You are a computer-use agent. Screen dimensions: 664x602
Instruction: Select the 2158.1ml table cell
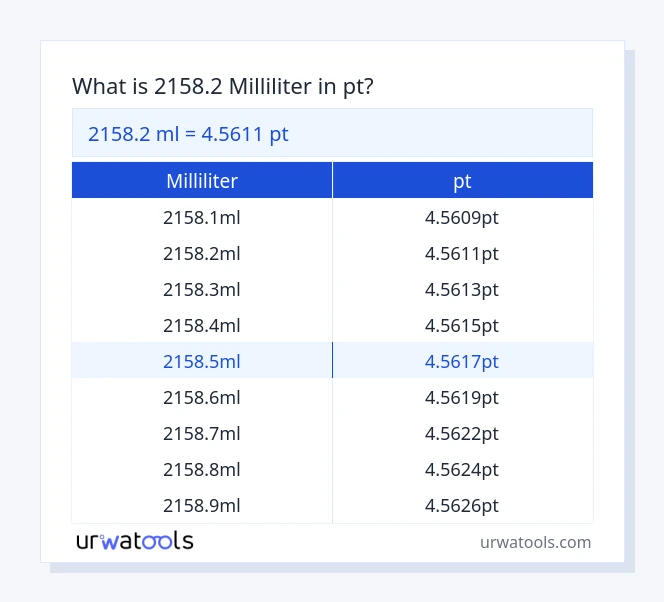click(202, 217)
